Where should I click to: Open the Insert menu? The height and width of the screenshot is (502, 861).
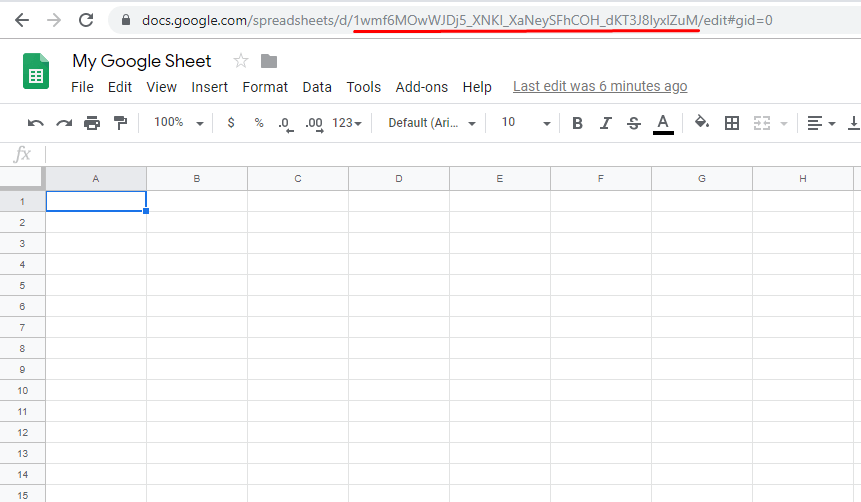209,87
